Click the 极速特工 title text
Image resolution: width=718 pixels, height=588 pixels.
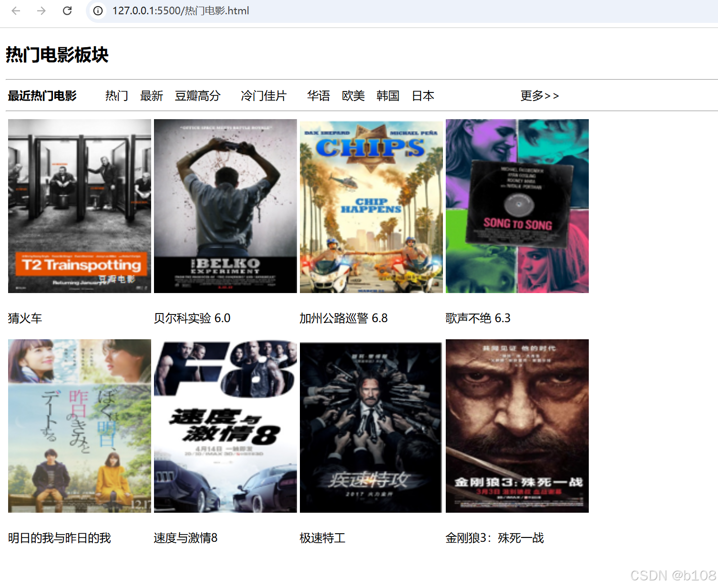[323, 538]
